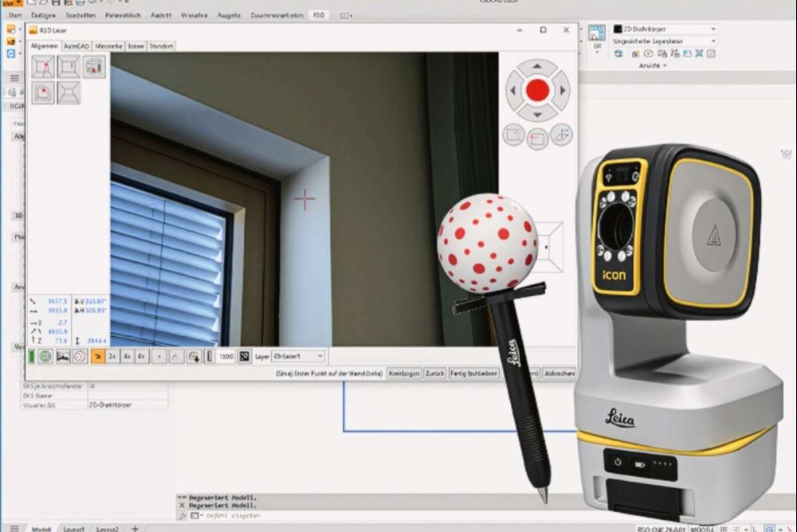
Task: Toggle the highlighted orange zoom button
Action: coord(99,356)
